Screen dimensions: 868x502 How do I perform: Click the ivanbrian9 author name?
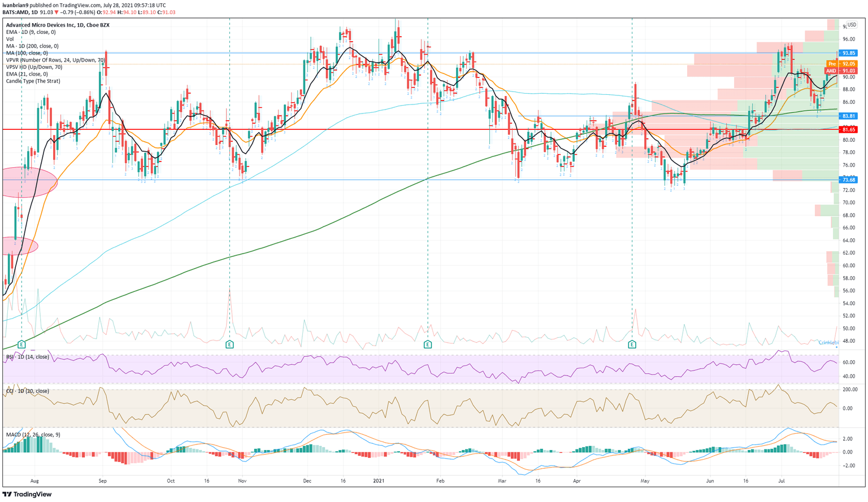tap(15, 5)
